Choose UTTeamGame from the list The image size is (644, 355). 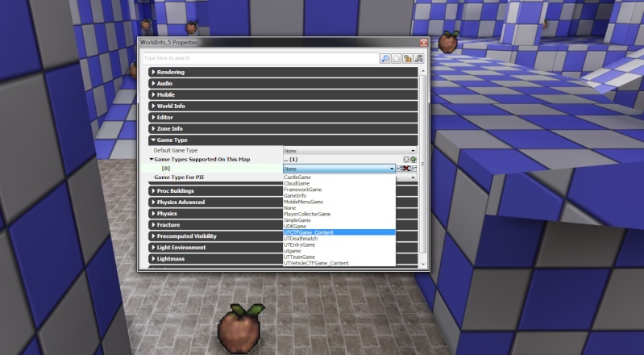pyautogui.click(x=339, y=257)
